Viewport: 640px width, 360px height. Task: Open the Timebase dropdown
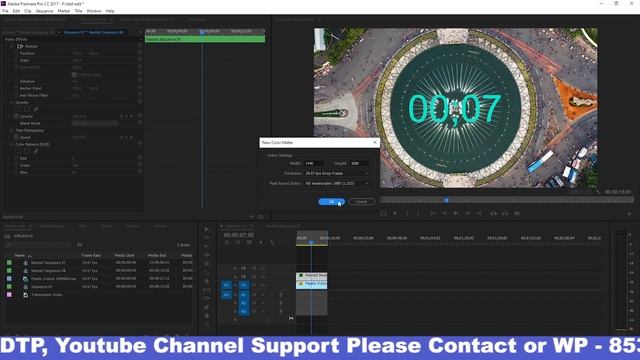coord(336,173)
